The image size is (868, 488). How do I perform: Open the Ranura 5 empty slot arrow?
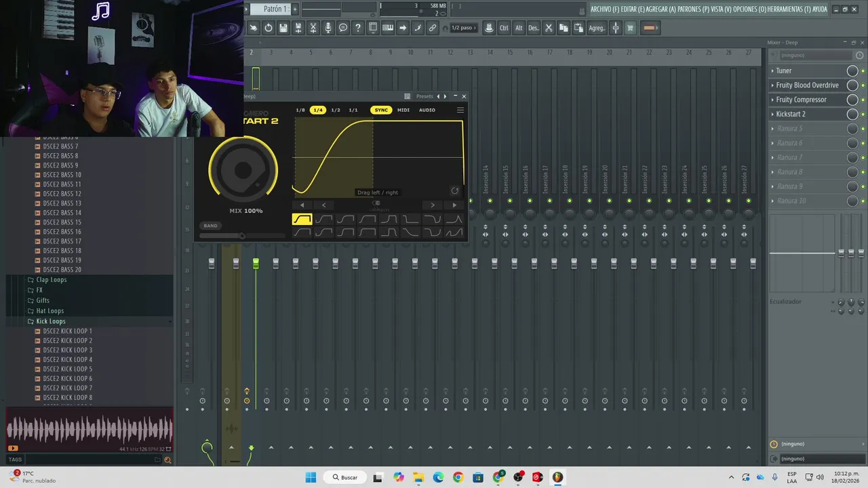click(x=772, y=128)
